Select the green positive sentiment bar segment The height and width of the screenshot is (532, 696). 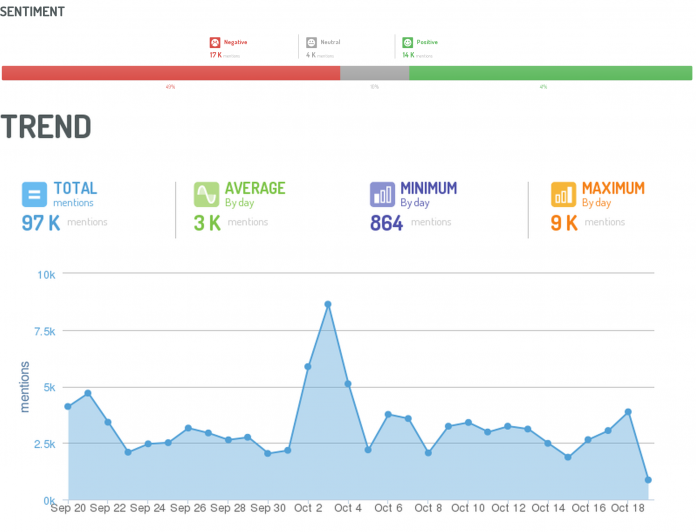[550, 73]
